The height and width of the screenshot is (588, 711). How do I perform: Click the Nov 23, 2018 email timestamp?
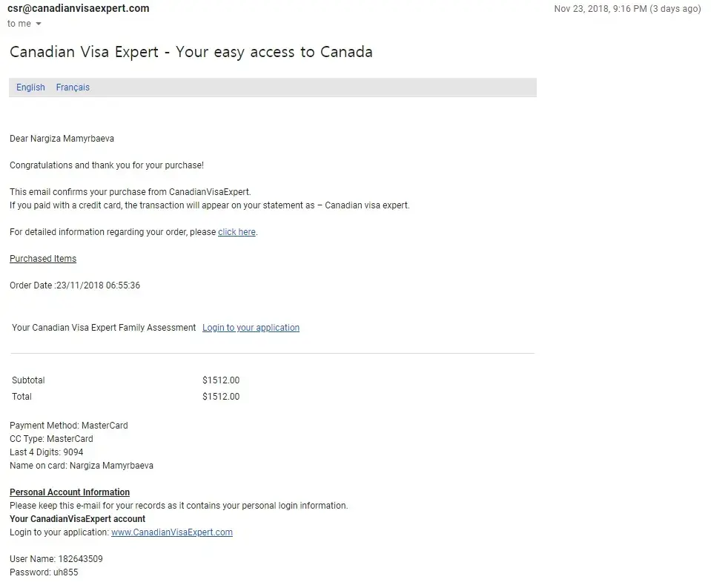coord(626,9)
